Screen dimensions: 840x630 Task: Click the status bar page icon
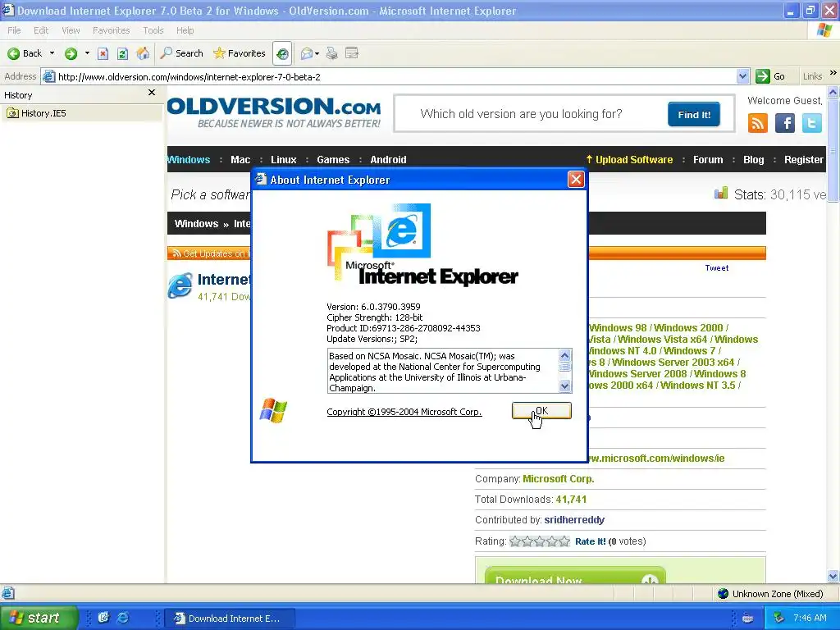coord(7,593)
